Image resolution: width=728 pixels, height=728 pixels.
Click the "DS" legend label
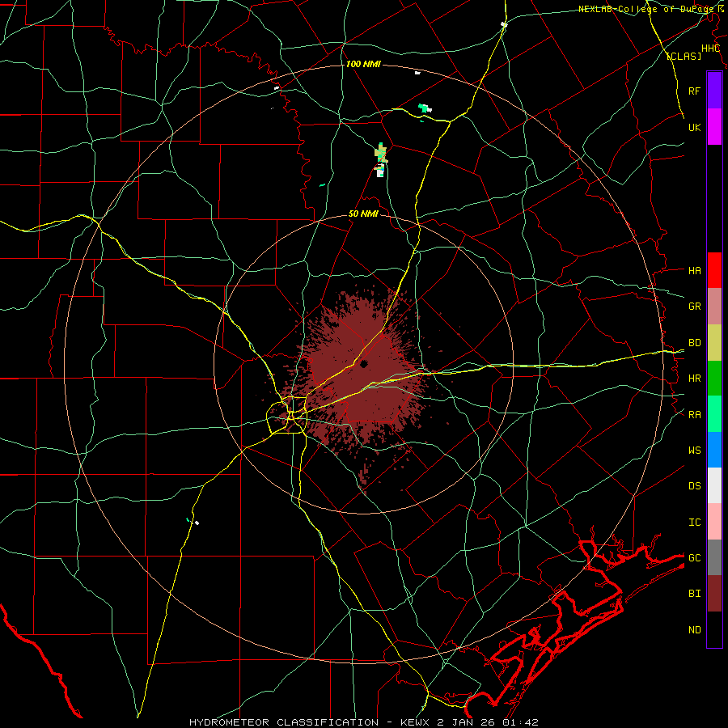(x=694, y=485)
